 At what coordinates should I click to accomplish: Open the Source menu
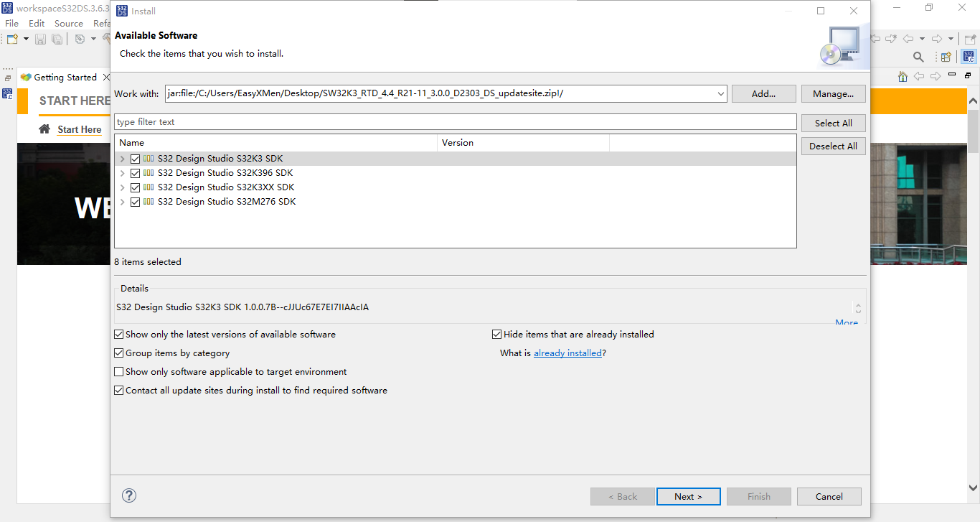[69, 24]
